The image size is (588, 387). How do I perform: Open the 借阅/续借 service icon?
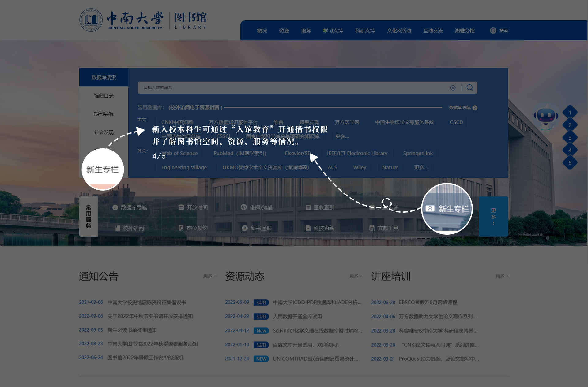click(x=243, y=207)
